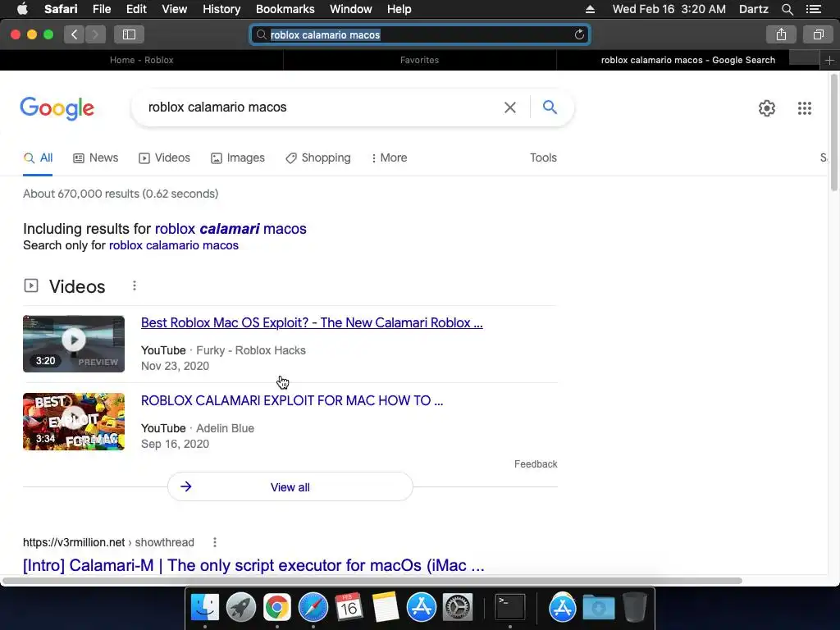This screenshot has width=840, height=630.
Task: Reload the page with the refresh icon
Action: 579,34
